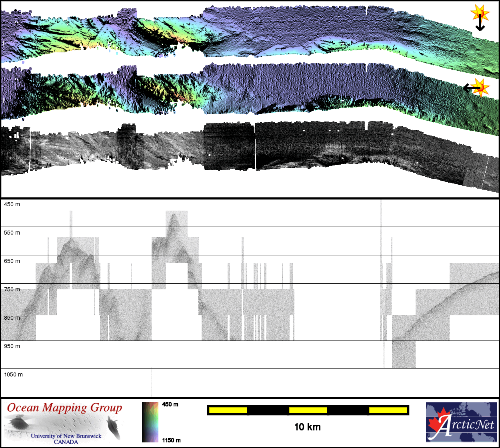Click the 1150 m color legend label
This screenshot has width=500, height=448.
click(x=171, y=440)
